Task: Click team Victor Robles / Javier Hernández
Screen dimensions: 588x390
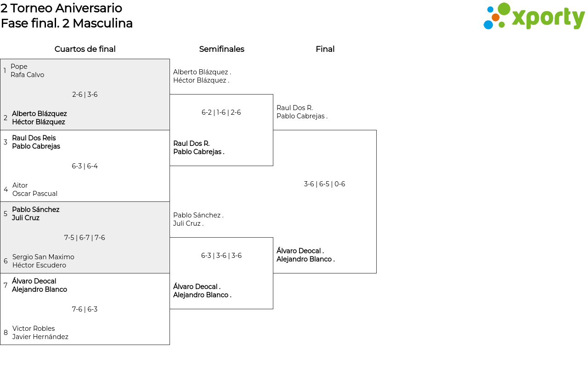Action: click(x=40, y=333)
